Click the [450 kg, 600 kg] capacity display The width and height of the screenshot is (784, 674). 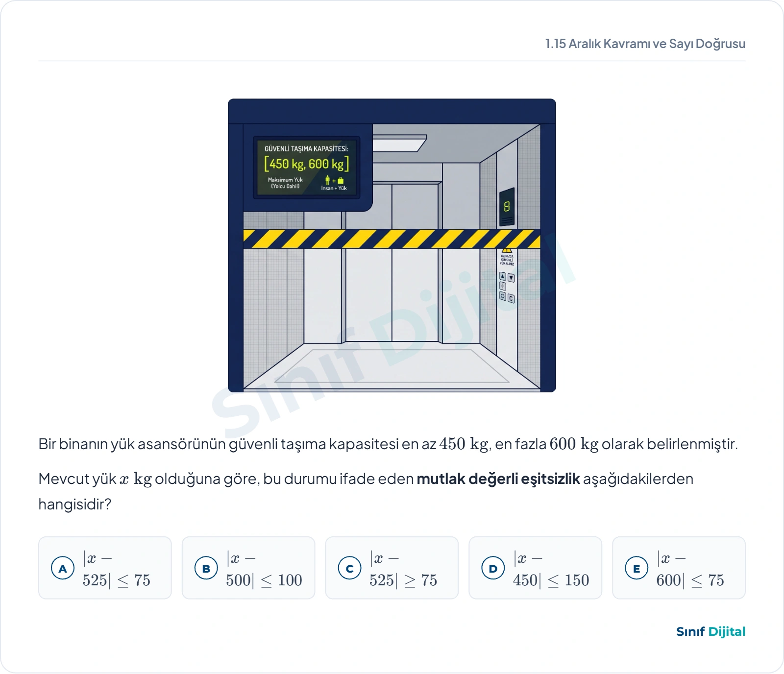click(307, 164)
